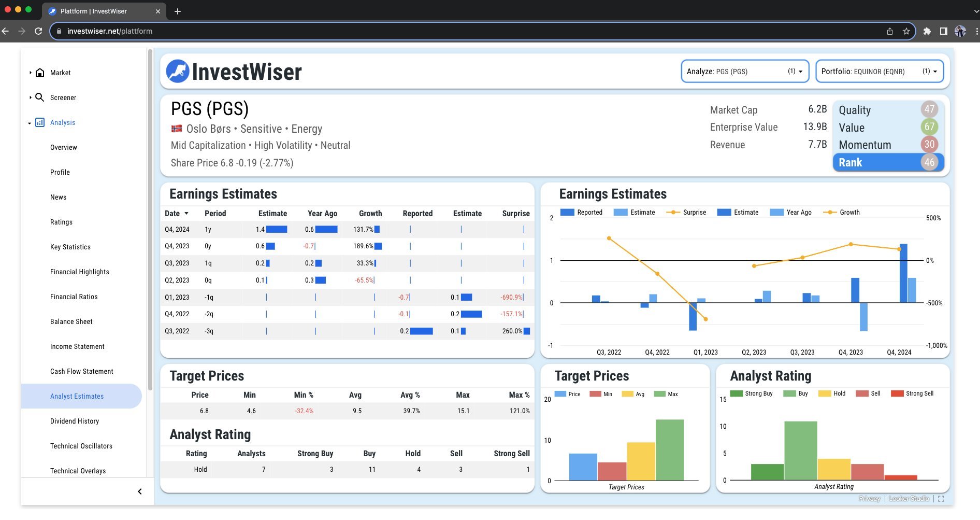Click the Quality score badge 47

coord(929,109)
